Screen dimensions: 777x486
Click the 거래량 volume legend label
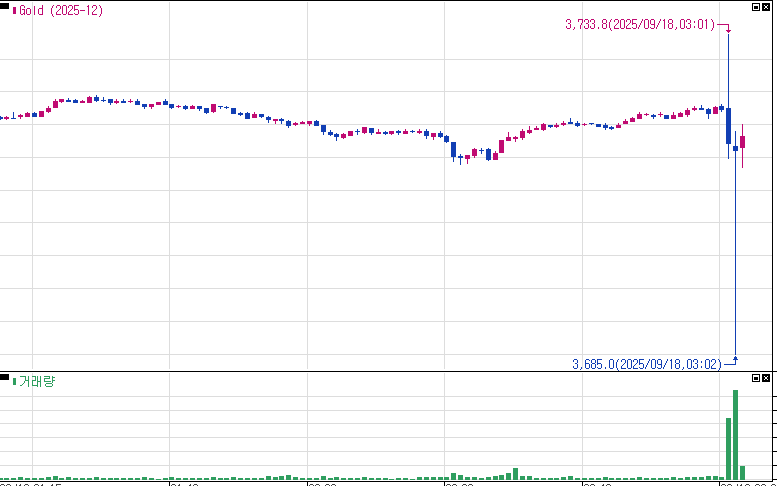coord(37,381)
